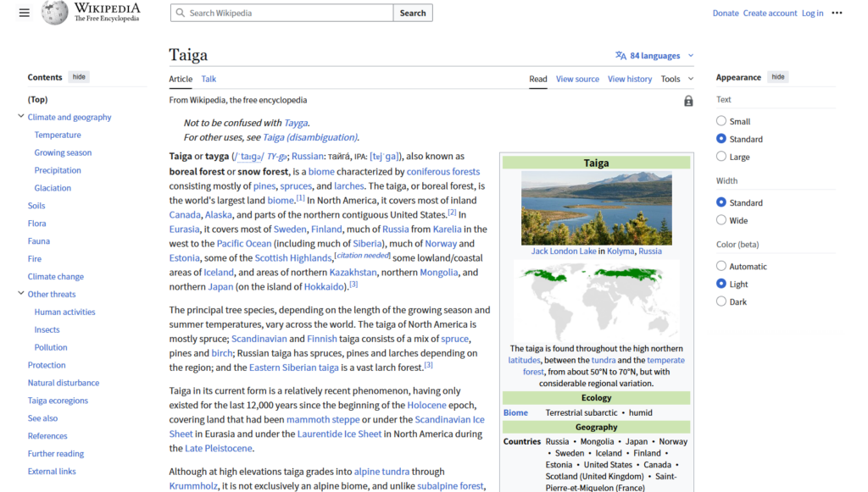868x492 pixels.
Task: Select the Small text size option
Action: [x=721, y=121]
